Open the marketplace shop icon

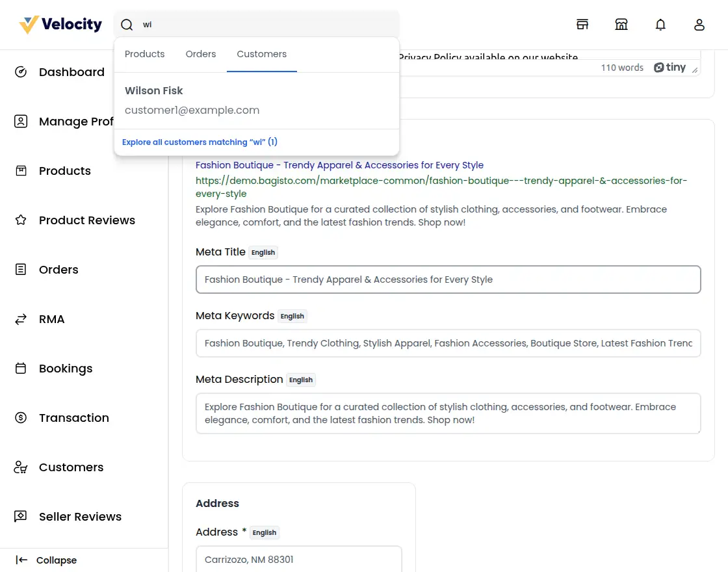coord(621,24)
